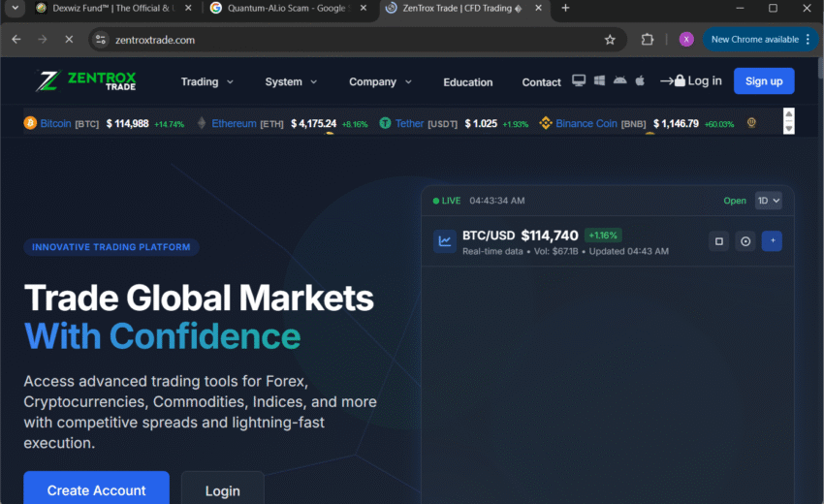Close the Dexwiz Fund tab
The height and width of the screenshot is (504, 824).
pos(188,8)
